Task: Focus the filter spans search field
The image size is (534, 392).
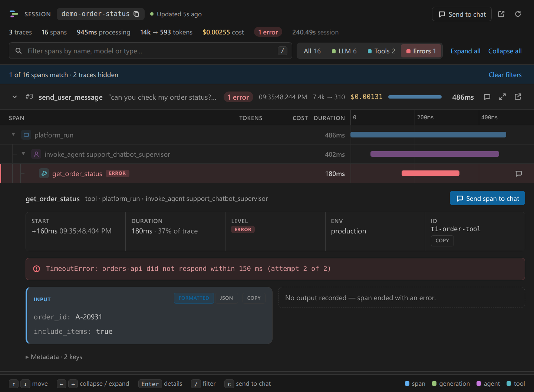Action: coord(151,51)
